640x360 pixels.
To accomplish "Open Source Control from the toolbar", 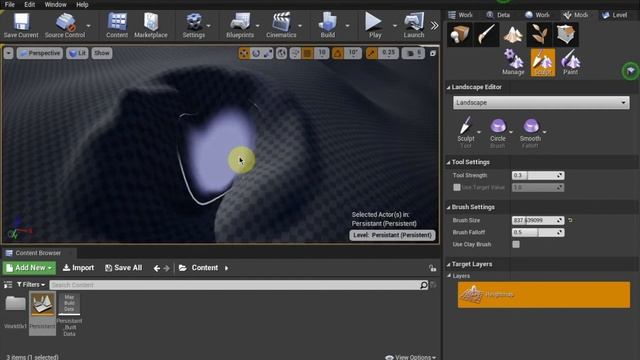I will pos(65,25).
